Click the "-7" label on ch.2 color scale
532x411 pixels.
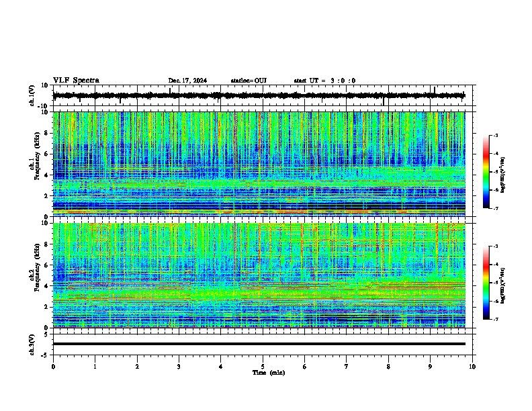click(x=496, y=320)
